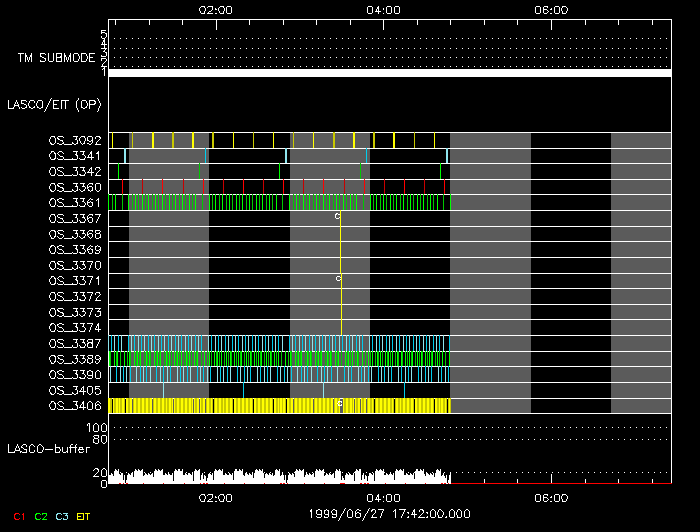Screen dimensions: 700x532
Task: Select the EIT legend entry
Action: click(84, 517)
